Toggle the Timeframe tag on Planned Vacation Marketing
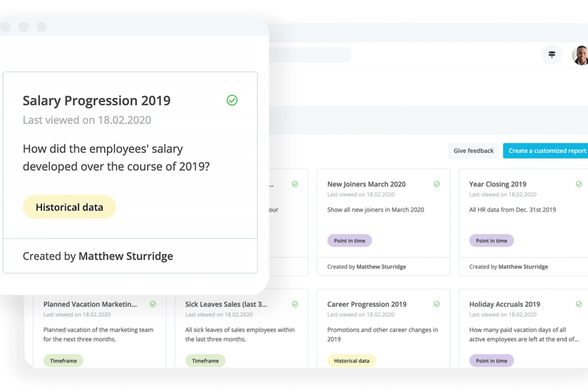This screenshot has width=588, height=392. pos(63,360)
